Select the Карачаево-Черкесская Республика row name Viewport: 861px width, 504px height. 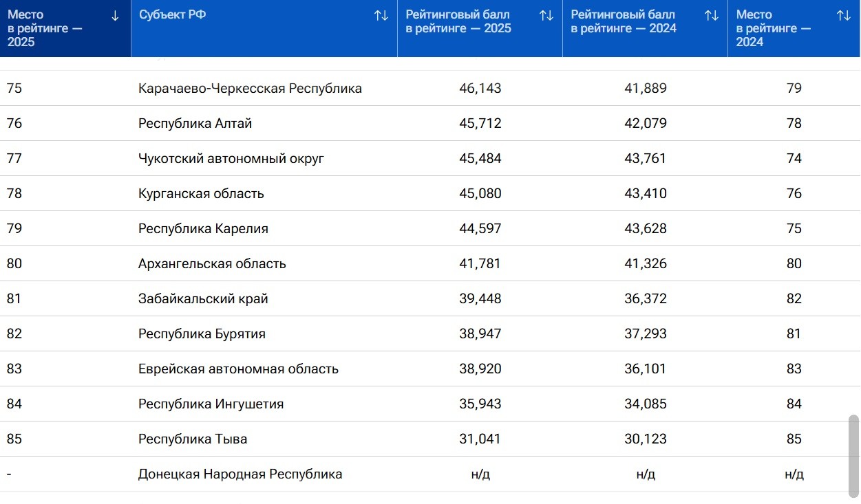tap(250, 89)
